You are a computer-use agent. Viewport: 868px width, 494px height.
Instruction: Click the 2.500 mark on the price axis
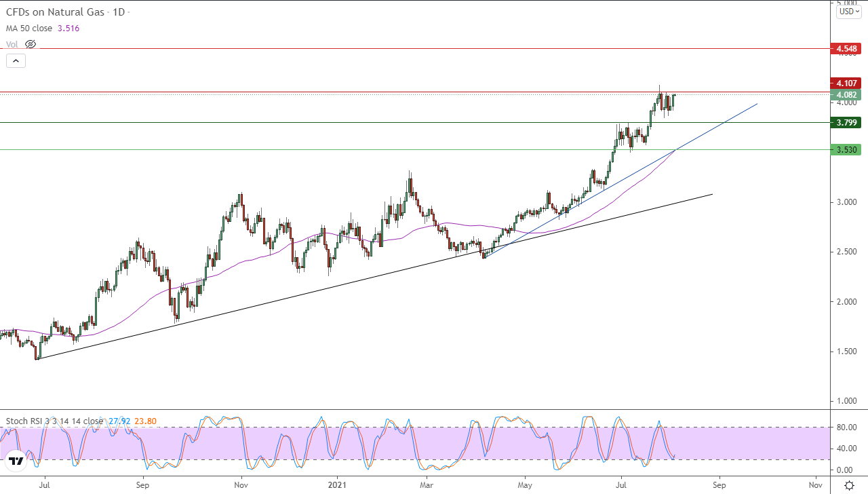[846, 252]
